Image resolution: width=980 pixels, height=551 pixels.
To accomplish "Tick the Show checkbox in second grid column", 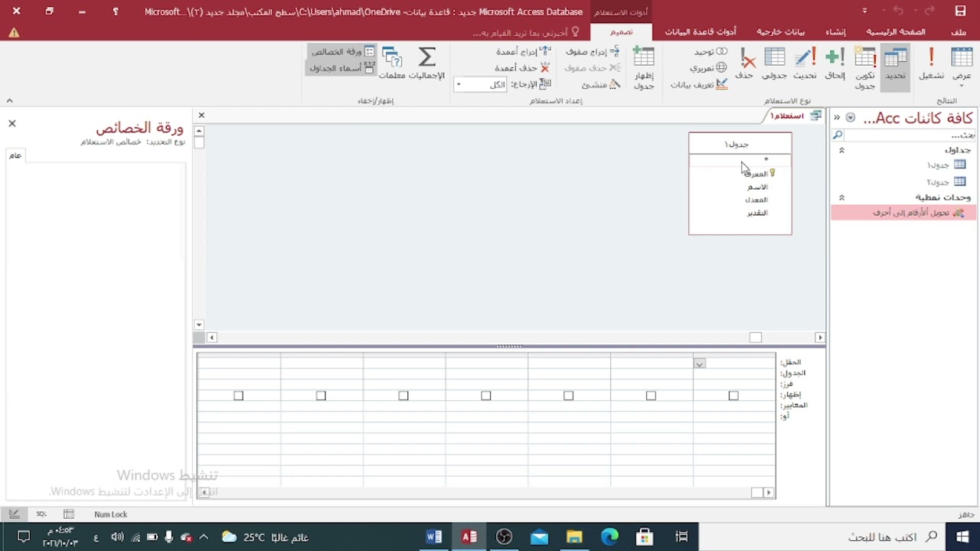I will coord(651,396).
